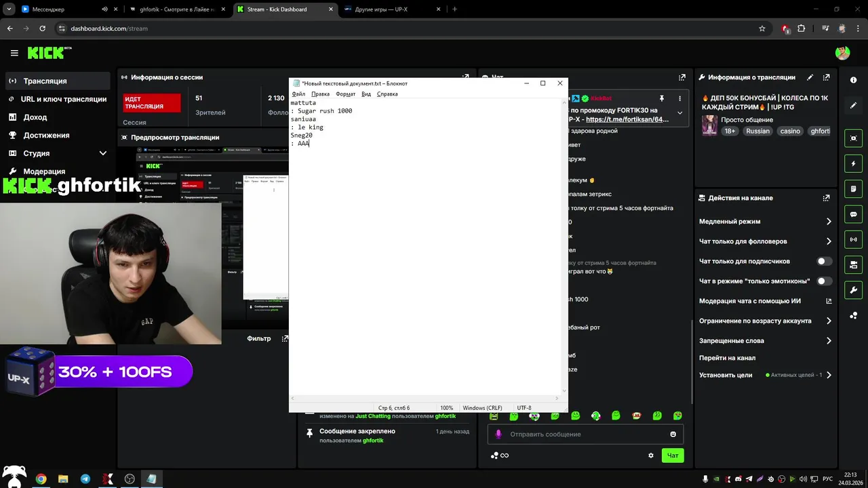Screen dimensions: 868x488
Task: Pop out the Действия на канале panel
Action: 826,198
